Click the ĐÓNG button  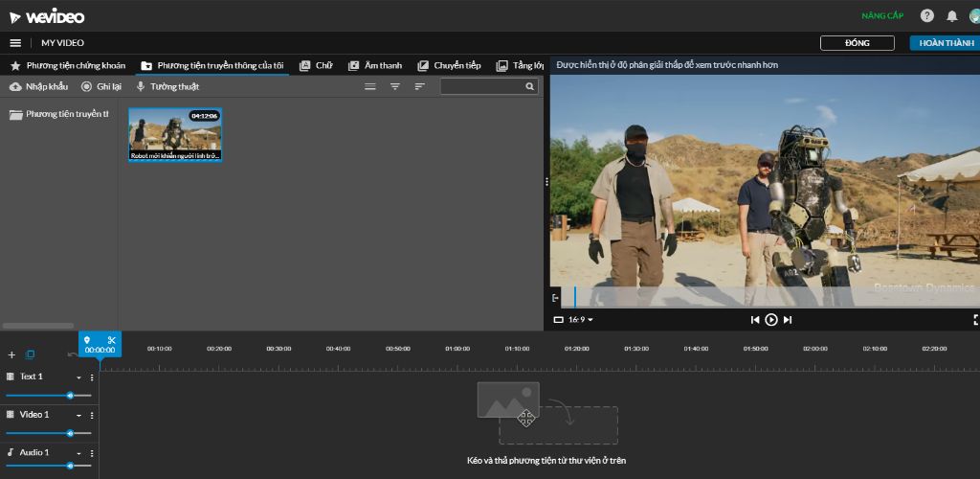point(857,43)
